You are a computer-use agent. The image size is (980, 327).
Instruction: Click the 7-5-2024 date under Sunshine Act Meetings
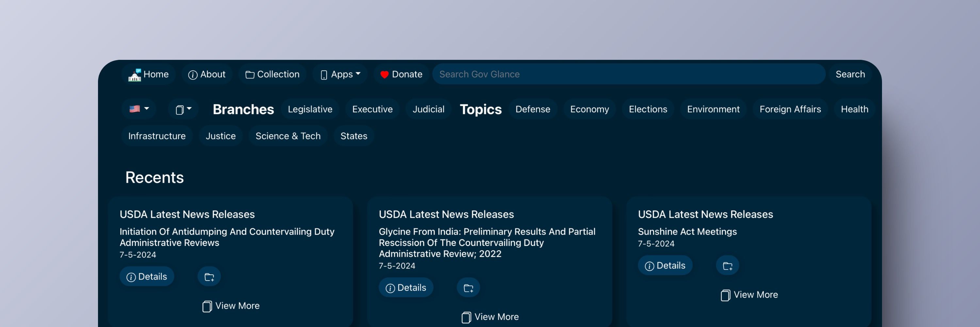(x=656, y=244)
